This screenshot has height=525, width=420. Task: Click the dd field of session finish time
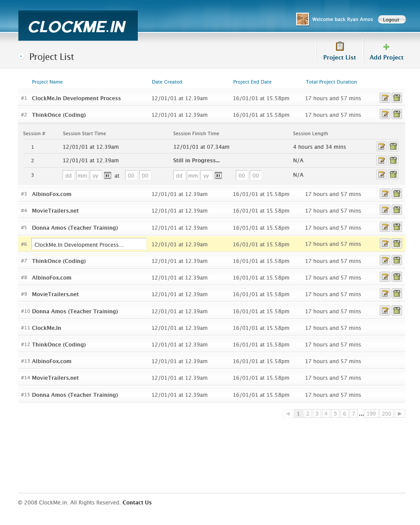(x=179, y=175)
